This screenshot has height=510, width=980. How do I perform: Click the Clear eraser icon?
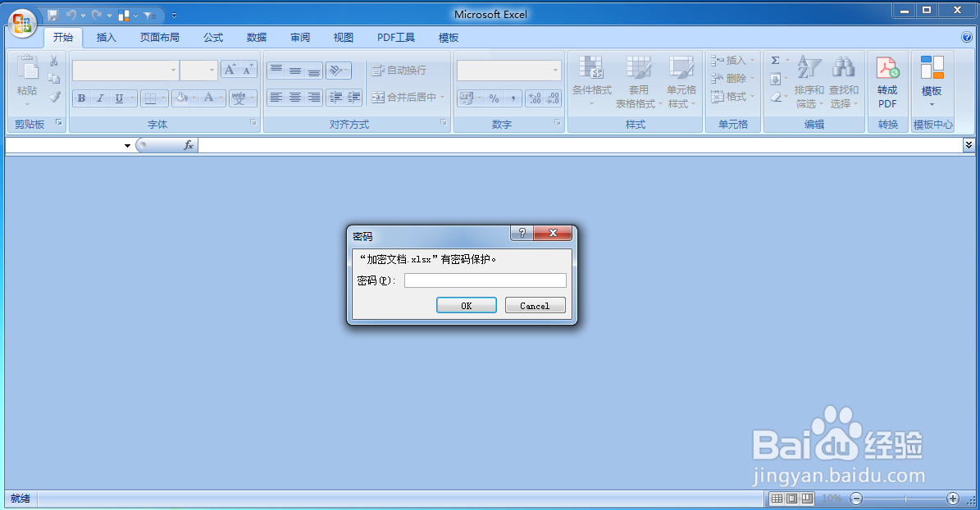pos(776,97)
